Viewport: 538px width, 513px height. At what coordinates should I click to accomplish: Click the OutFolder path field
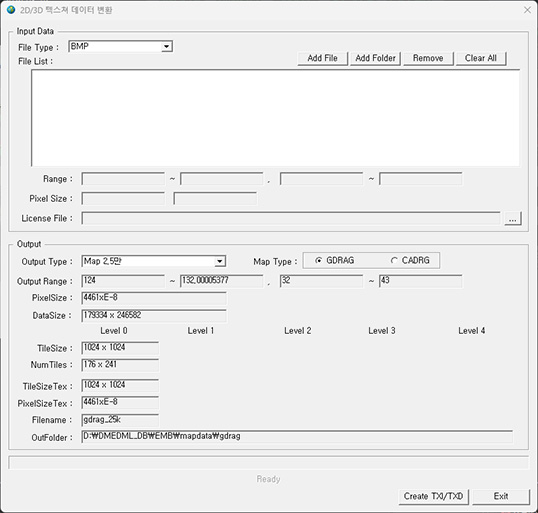click(297, 437)
